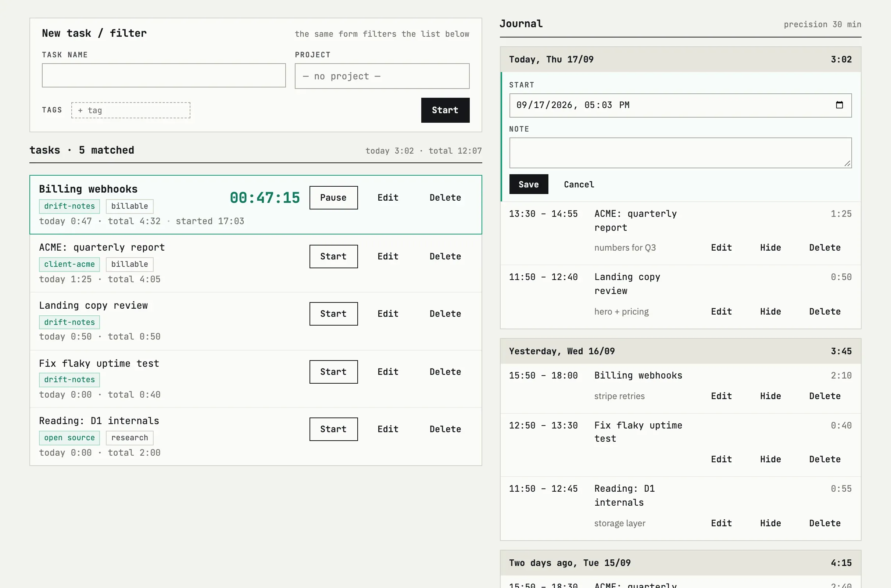Image resolution: width=891 pixels, height=588 pixels.
Task: Hide the 11:50 - 12:40 Landing copy entry
Action: 770,312
